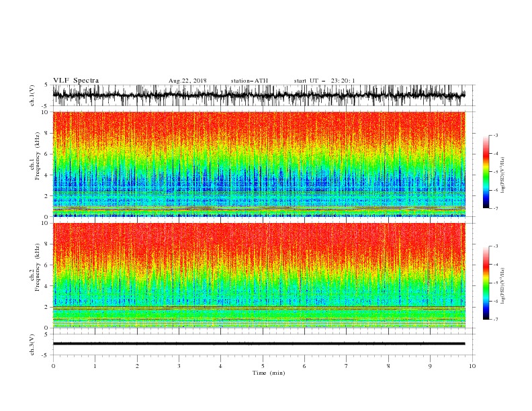This screenshot has height=411, width=532.
Task: Click the time axis tick label '5'
Action: pyautogui.click(x=263, y=366)
